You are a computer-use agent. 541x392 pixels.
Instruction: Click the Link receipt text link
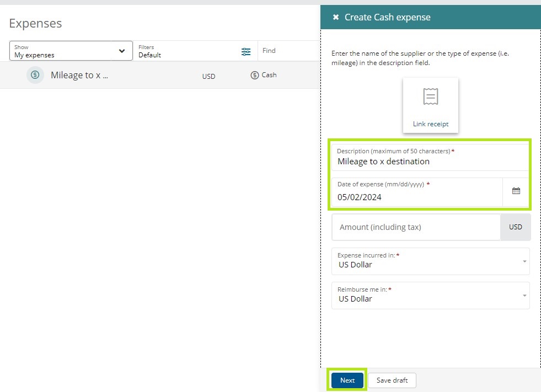click(430, 124)
